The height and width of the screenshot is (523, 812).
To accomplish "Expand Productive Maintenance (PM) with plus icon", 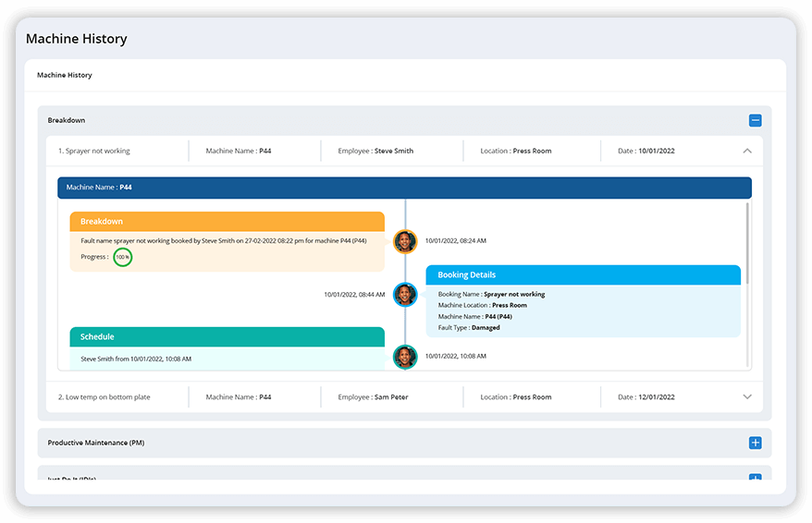I will (755, 443).
